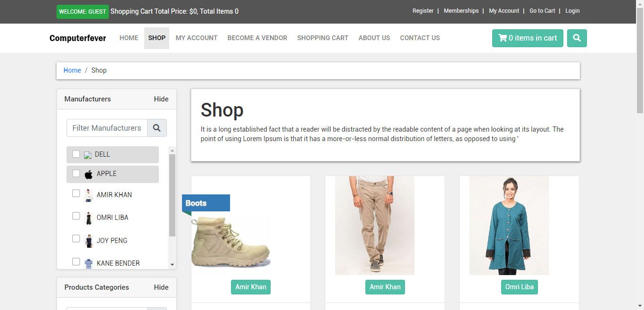This screenshot has height=310, width=644.
Task: Select the JOY PENG manufacturer checkbox
Action: [x=76, y=239]
